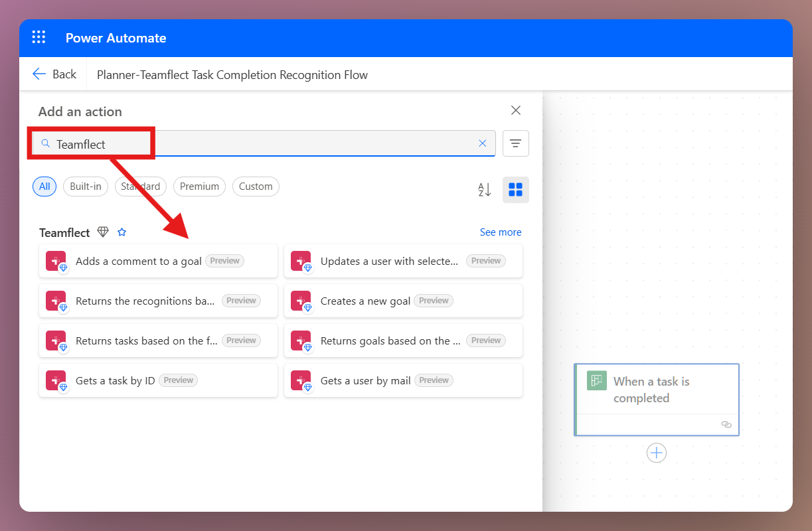Click Teamflect icon beside Gets a user by mail

(x=301, y=380)
